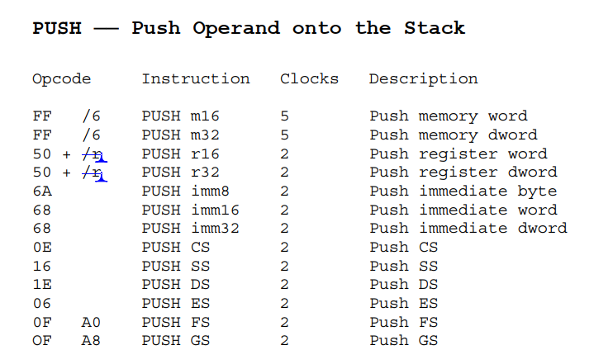Click the Push memory word description
The image size is (594, 364).
pyautogui.click(x=448, y=116)
